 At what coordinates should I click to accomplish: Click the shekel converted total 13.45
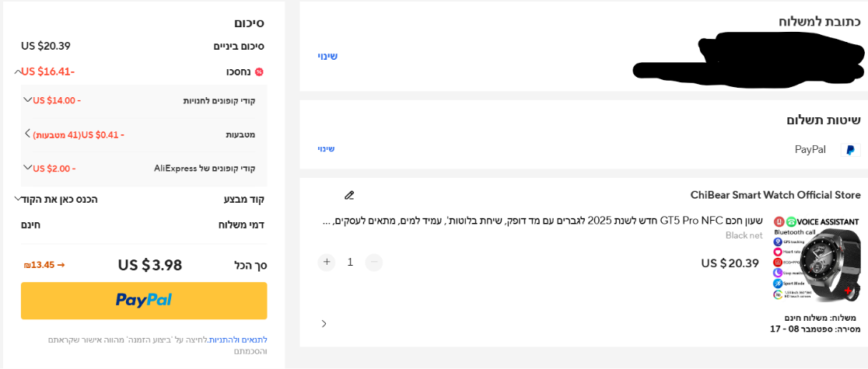44,265
